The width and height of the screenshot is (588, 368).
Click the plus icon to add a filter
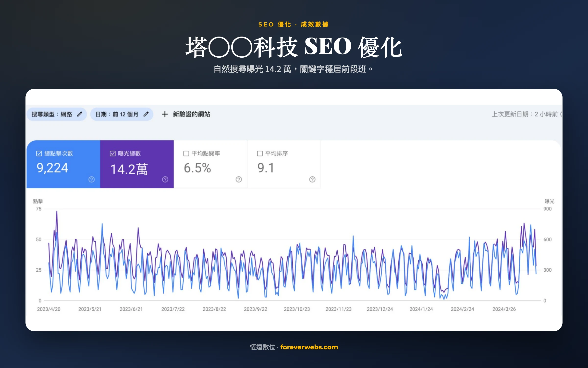(x=165, y=114)
